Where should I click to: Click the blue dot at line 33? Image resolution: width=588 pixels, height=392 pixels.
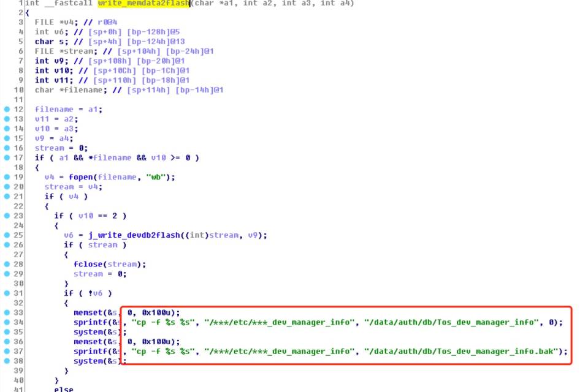[7, 312]
